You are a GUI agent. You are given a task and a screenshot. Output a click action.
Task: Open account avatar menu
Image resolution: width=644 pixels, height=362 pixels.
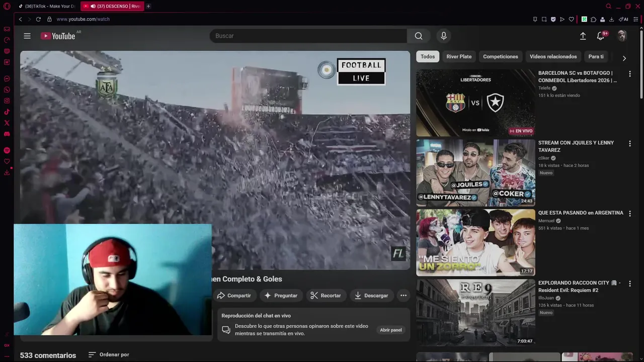click(x=622, y=36)
